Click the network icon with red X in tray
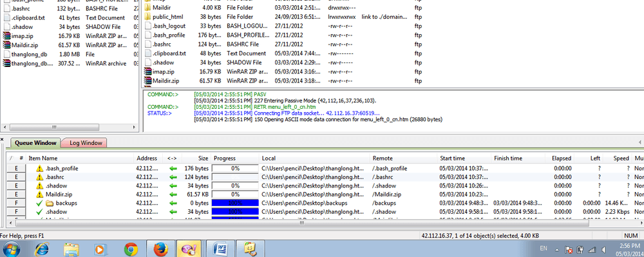Screen dimensions: 644x257 pyautogui.click(x=569, y=249)
